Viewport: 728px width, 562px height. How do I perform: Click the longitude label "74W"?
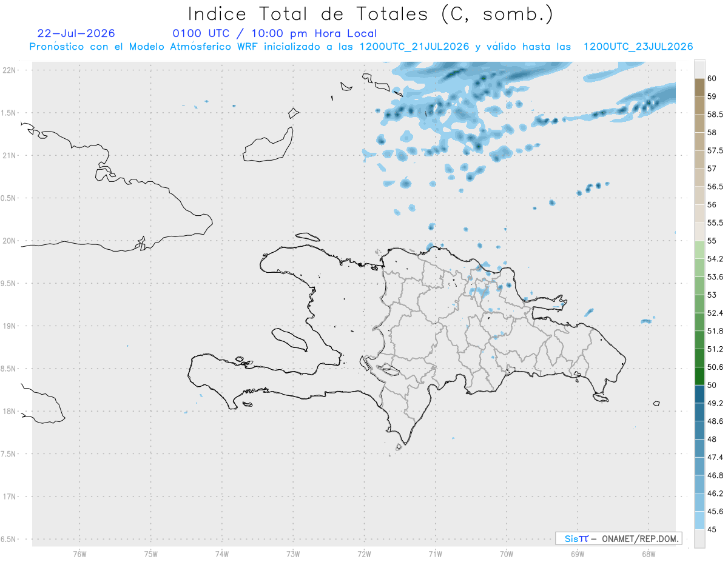[x=222, y=554]
